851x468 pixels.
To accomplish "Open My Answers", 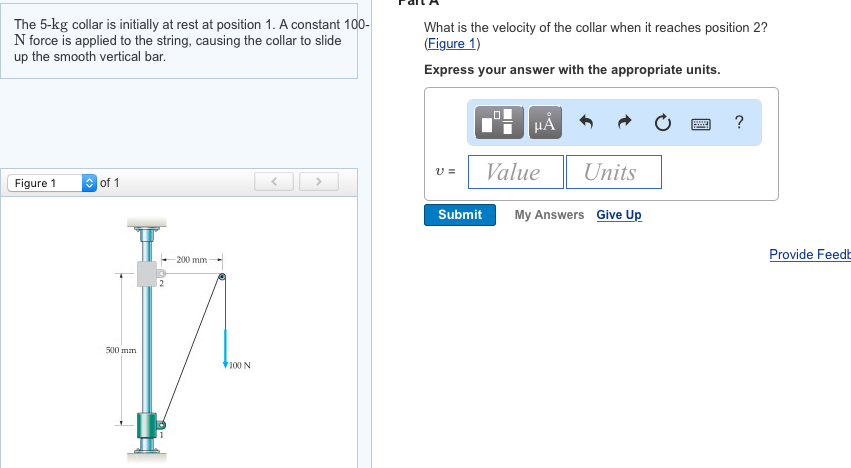I will point(549,215).
